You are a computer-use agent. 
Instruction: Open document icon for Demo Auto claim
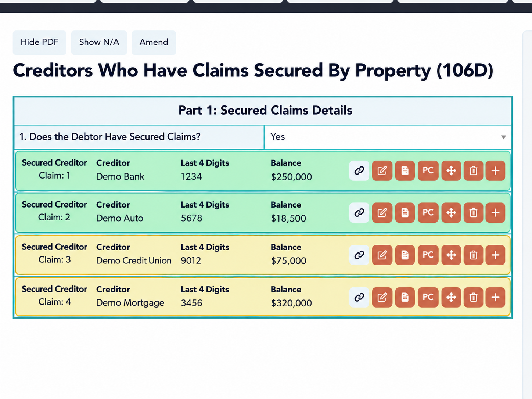click(405, 213)
